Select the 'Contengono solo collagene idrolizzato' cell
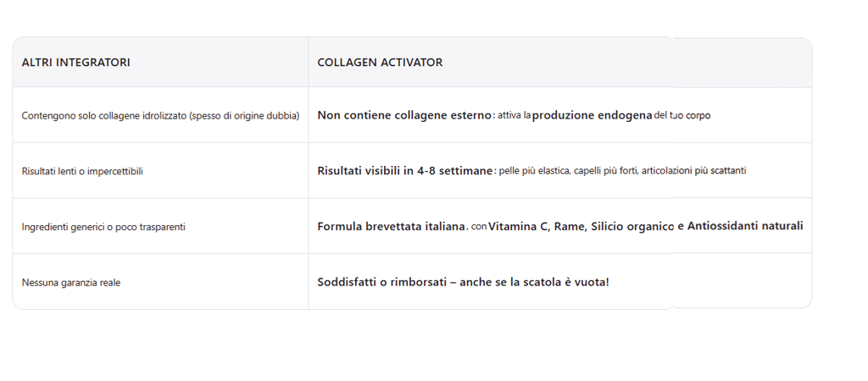The width and height of the screenshot is (868, 381). [160, 115]
